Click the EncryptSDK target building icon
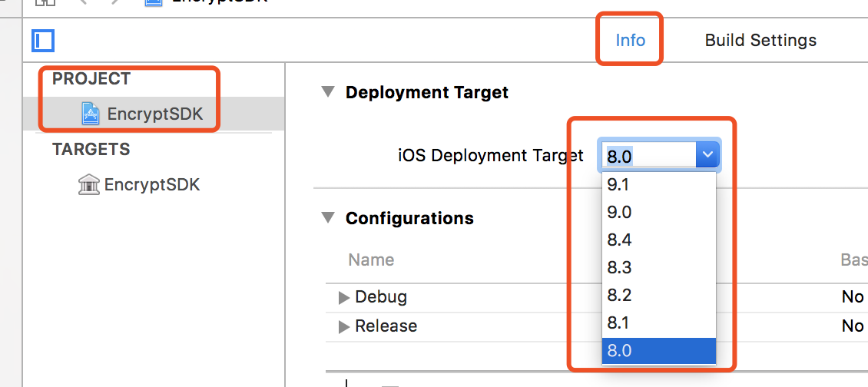The image size is (868, 387). point(89,184)
